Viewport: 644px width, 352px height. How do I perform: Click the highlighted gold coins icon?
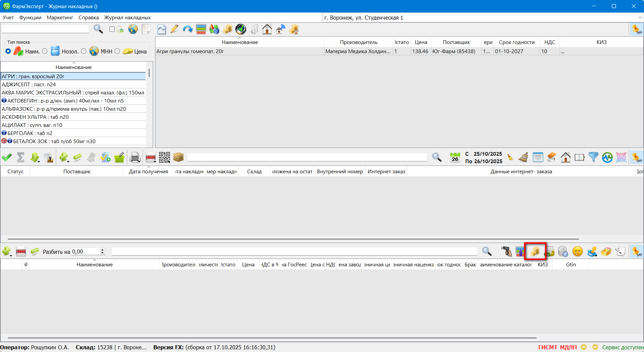[x=535, y=251]
